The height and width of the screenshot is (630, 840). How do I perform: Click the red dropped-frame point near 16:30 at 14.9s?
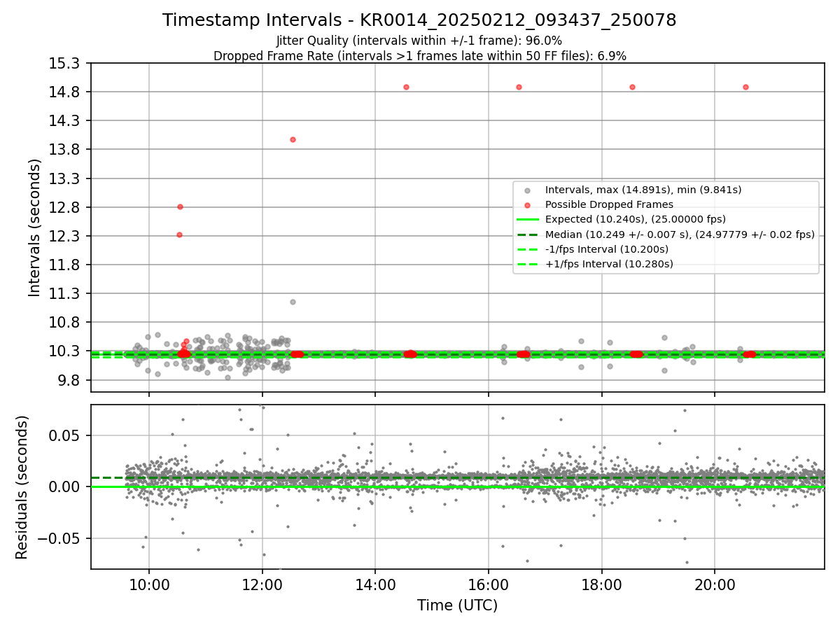519,87
